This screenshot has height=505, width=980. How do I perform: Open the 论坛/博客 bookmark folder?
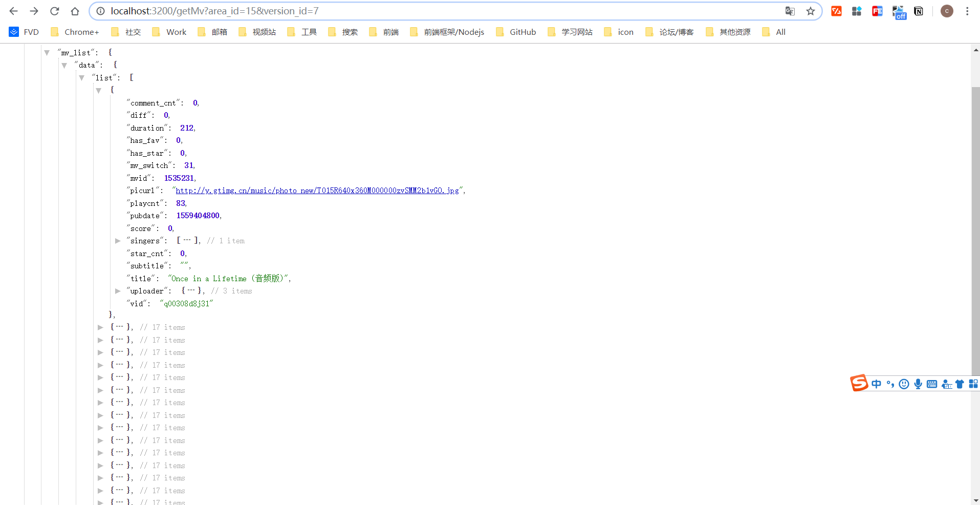(x=670, y=32)
